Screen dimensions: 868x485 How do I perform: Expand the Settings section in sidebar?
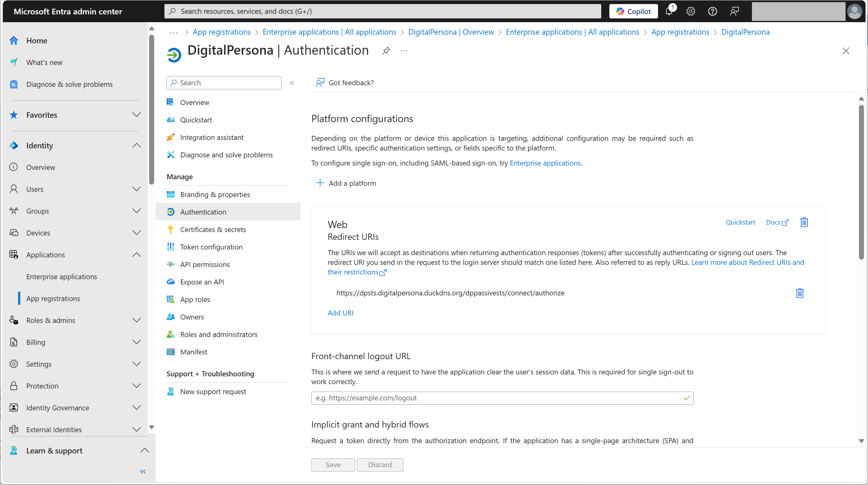(136, 364)
